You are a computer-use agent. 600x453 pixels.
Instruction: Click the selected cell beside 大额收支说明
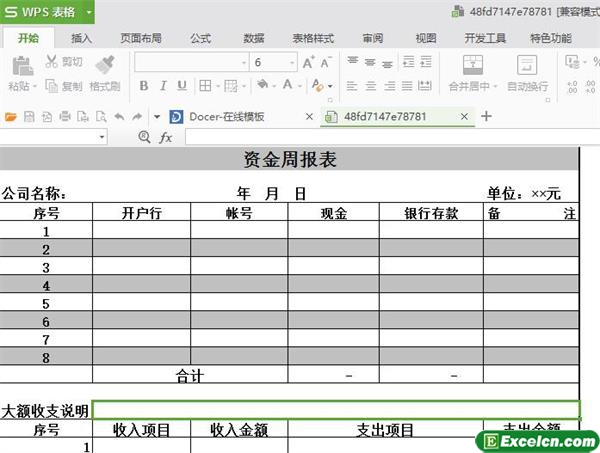point(336,410)
